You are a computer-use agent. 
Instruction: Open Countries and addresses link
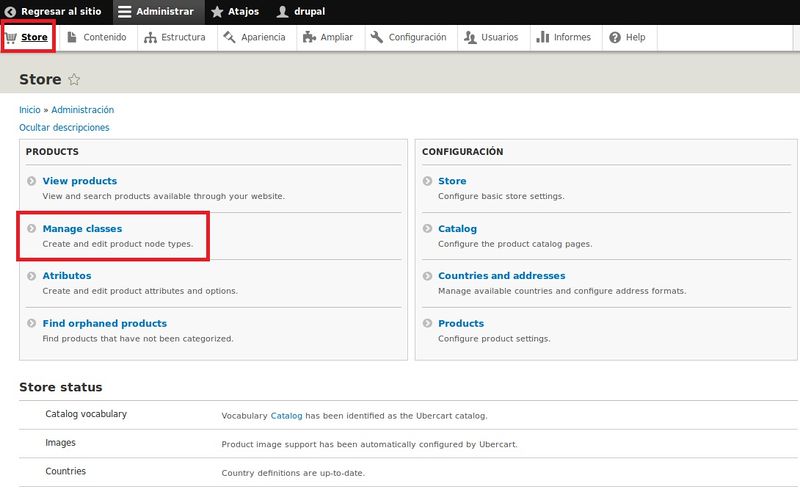(502, 276)
